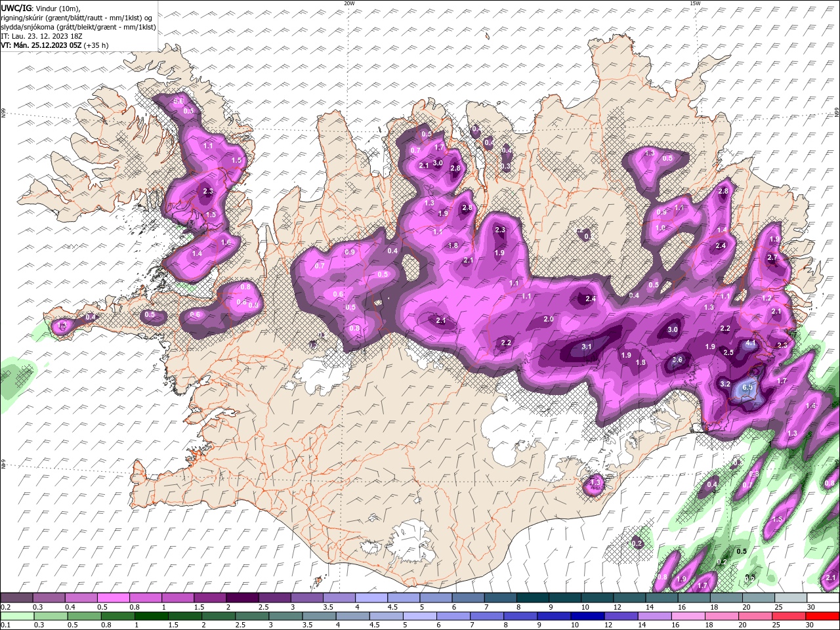Pick the 0.5 swatch on bottom green scale

click(83, 616)
